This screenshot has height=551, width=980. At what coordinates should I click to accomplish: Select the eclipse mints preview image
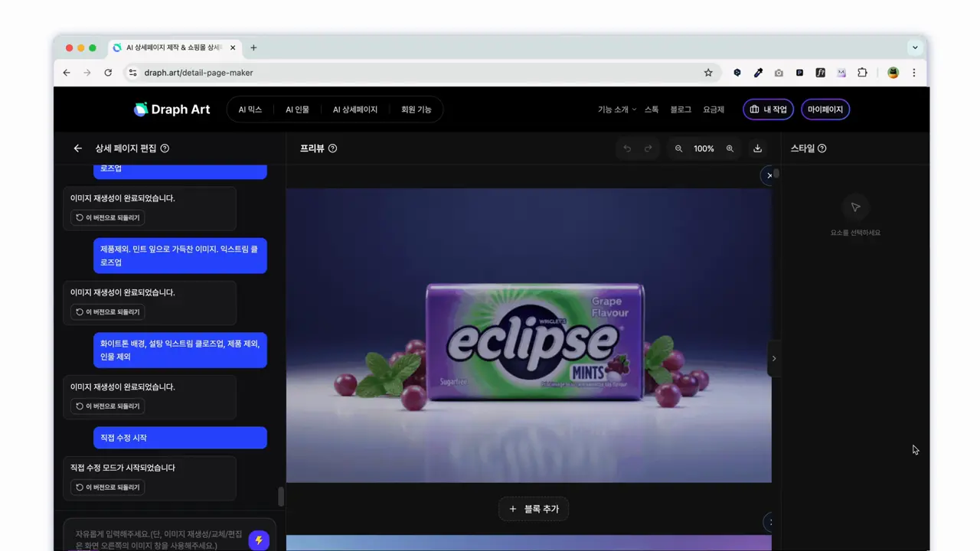(528, 335)
